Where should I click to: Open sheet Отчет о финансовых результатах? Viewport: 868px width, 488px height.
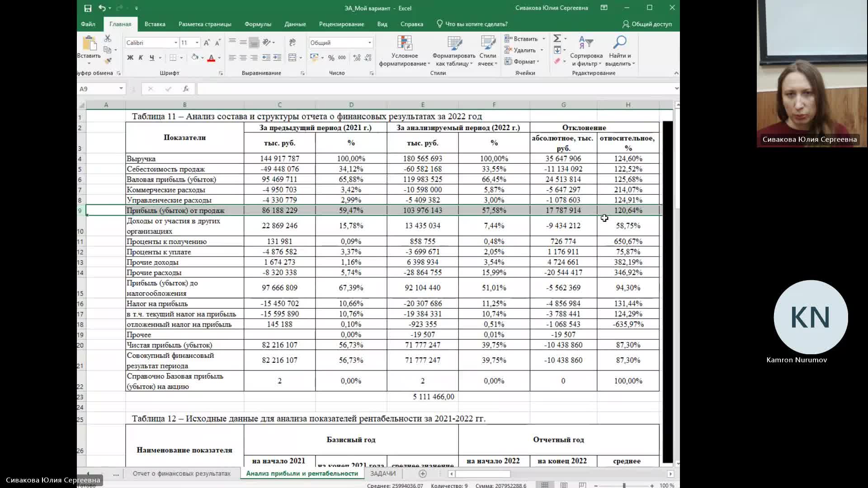(182, 474)
